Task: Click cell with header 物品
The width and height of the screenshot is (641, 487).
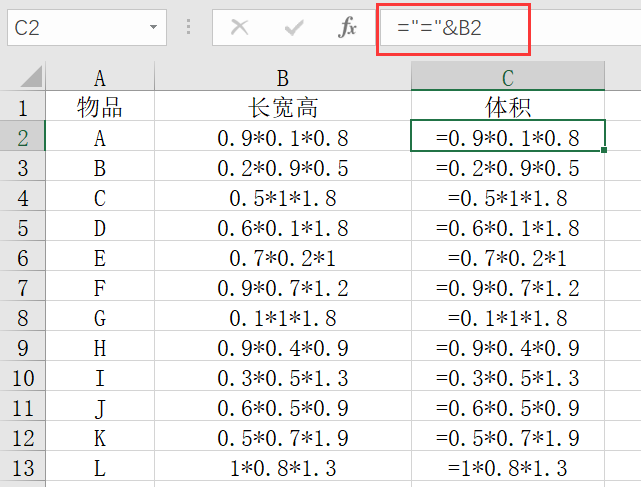Action: 100,106
